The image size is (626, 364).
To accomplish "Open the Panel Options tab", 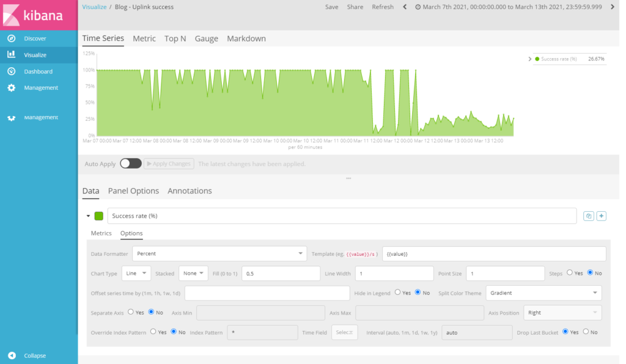I will pyautogui.click(x=133, y=191).
